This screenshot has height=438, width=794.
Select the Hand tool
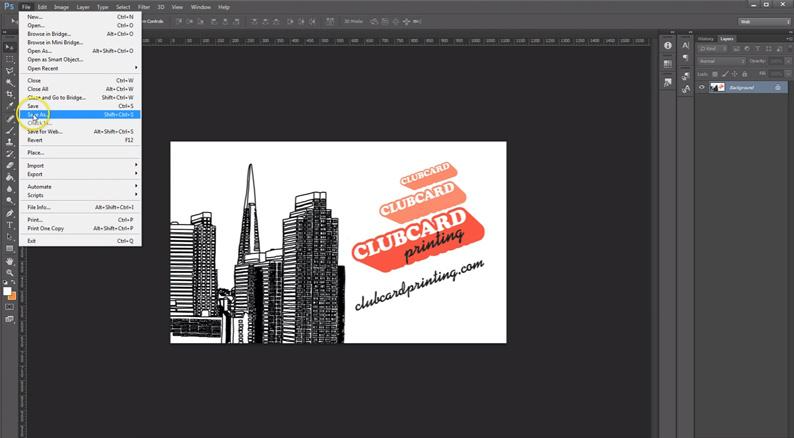coord(10,261)
